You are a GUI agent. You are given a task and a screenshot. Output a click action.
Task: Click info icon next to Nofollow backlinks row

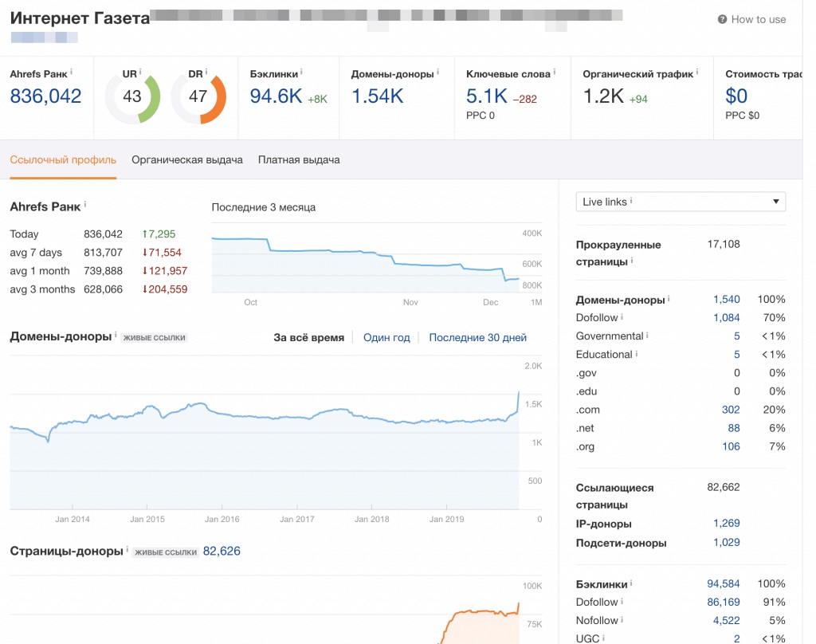point(622,619)
